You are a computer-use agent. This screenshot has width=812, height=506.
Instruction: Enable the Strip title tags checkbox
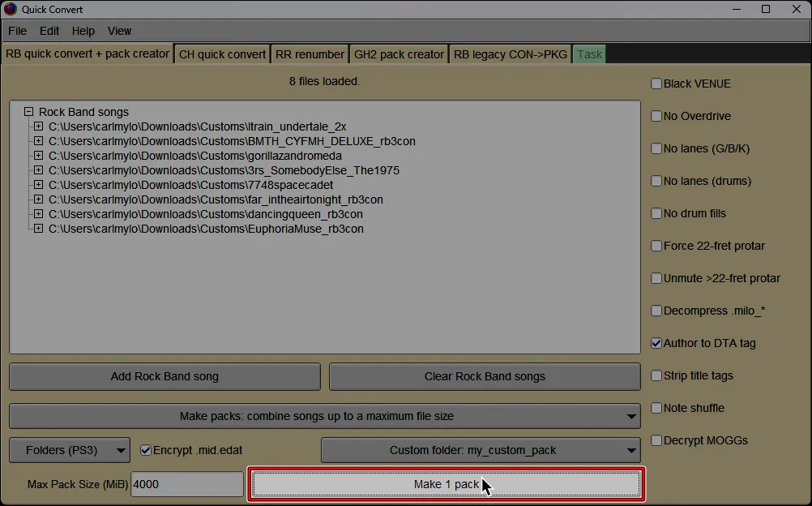point(656,375)
